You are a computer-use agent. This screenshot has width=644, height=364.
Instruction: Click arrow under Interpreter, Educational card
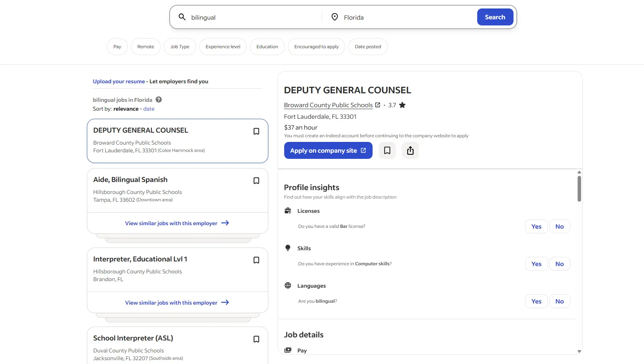point(225,302)
